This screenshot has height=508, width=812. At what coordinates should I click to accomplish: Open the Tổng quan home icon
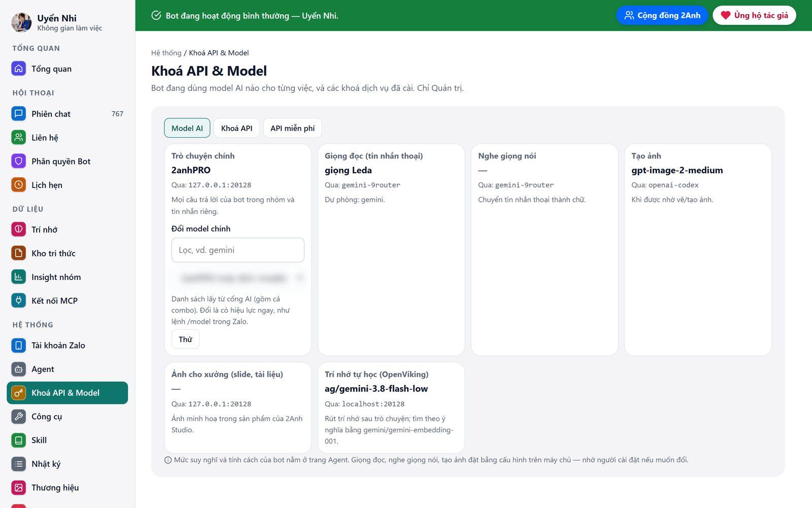(x=19, y=69)
